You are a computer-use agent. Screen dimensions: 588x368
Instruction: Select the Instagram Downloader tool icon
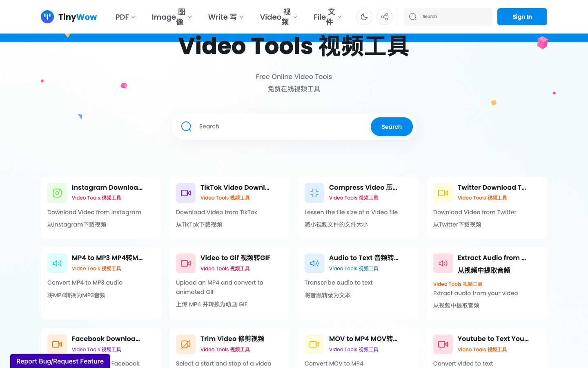click(57, 193)
